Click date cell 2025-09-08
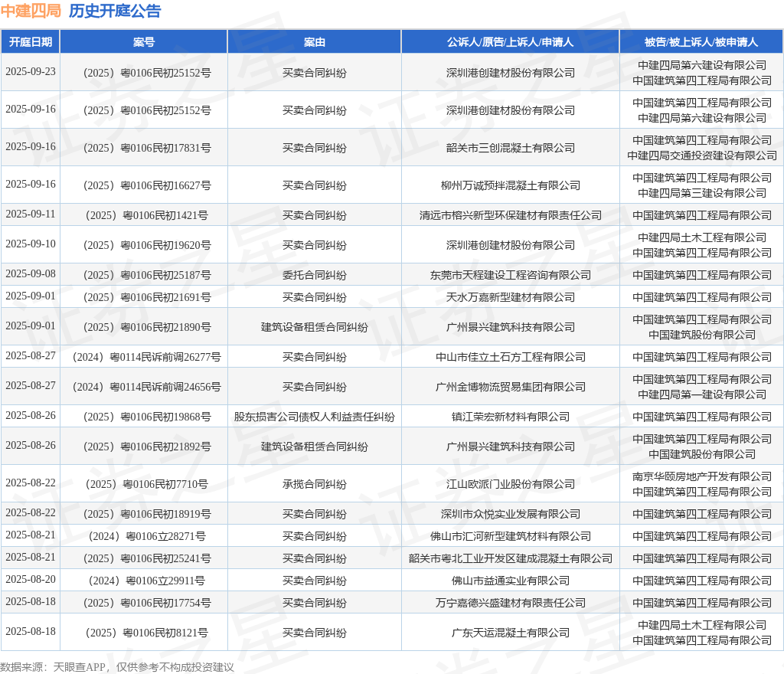784x674 pixels. pos(31,274)
